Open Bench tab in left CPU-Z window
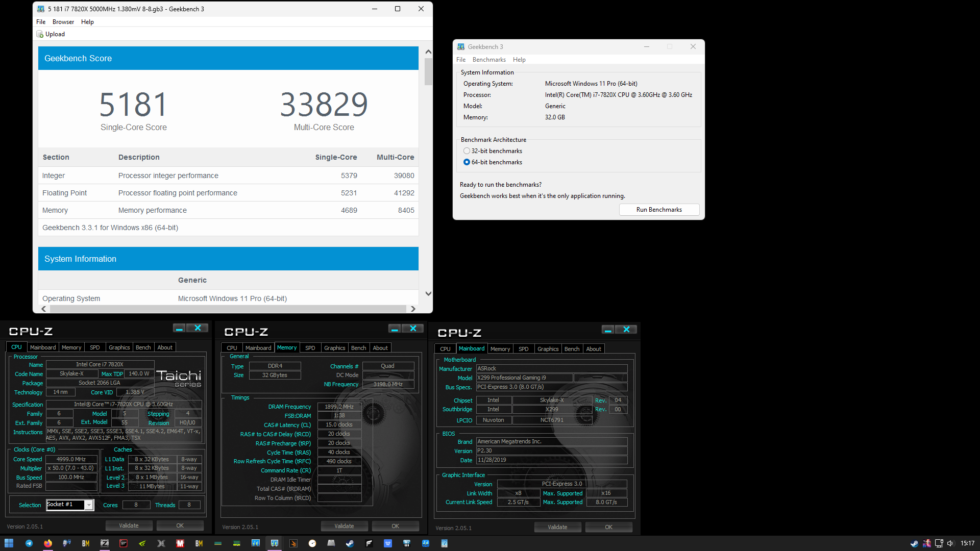Viewport: 980px width, 551px height. pos(143,347)
